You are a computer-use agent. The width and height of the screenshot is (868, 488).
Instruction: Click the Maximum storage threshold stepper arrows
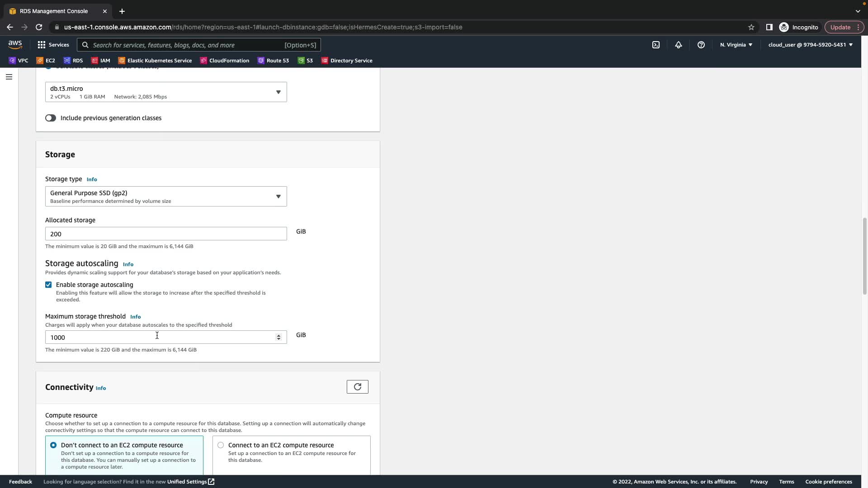point(278,337)
